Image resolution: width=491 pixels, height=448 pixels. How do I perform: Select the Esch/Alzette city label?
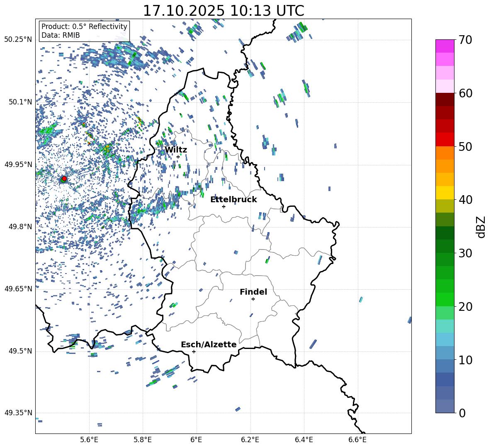point(209,345)
